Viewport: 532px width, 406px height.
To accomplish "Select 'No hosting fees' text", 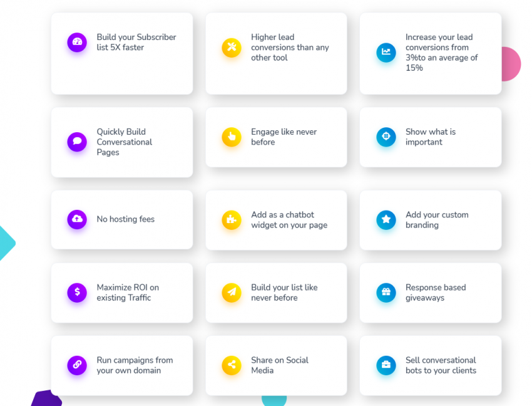I will tap(126, 219).
